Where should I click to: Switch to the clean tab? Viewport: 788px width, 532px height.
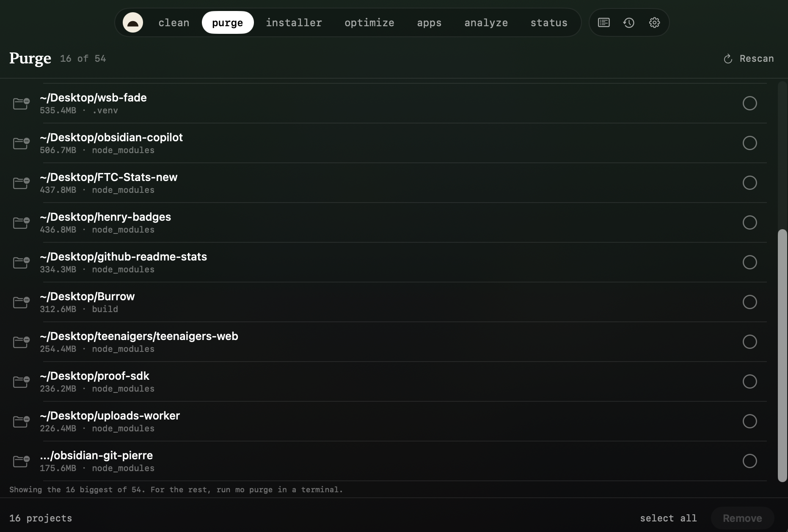pos(174,22)
